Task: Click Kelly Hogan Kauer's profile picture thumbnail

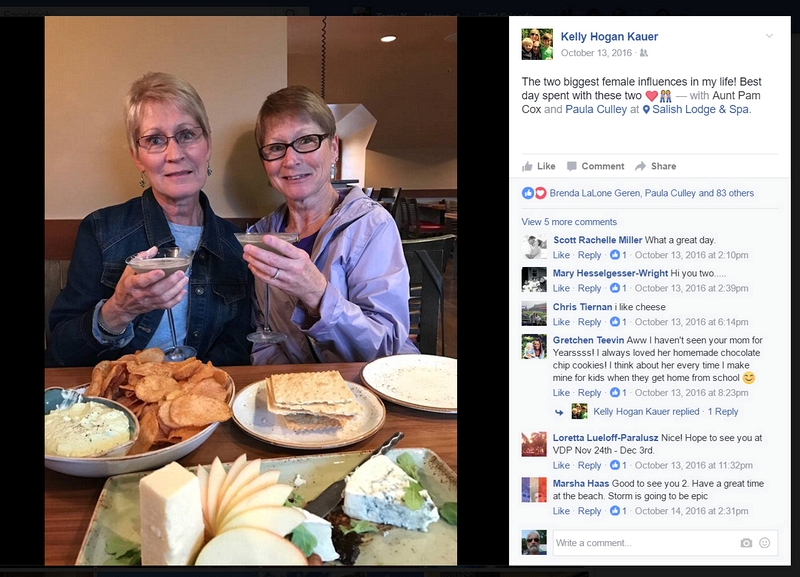Action: point(537,44)
